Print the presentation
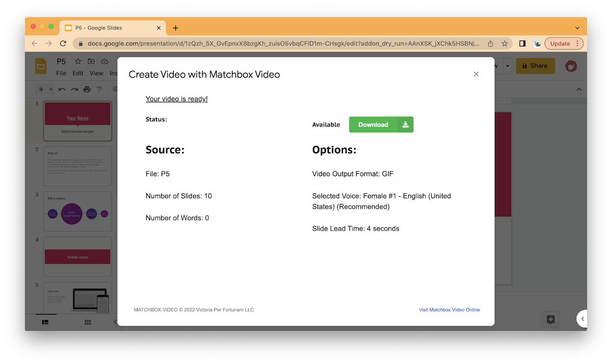Image resolution: width=612 pixels, height=364 pixels. click(87, 89)
